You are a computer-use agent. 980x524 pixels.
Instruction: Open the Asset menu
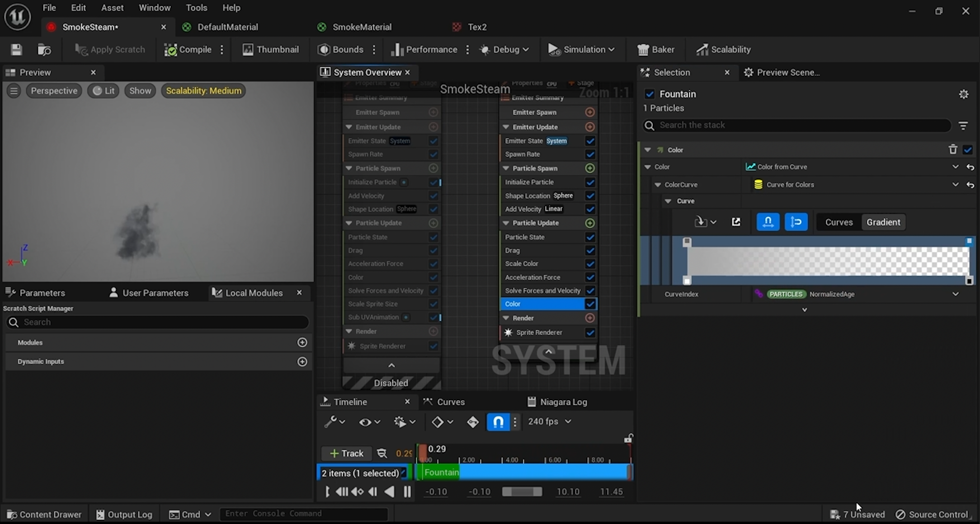[x=112, y=8]
